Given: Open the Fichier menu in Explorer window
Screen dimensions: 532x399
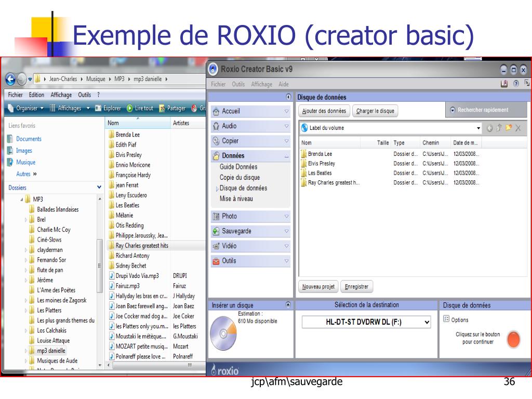Looking at the screenshot, I should (x=15, y=95).
